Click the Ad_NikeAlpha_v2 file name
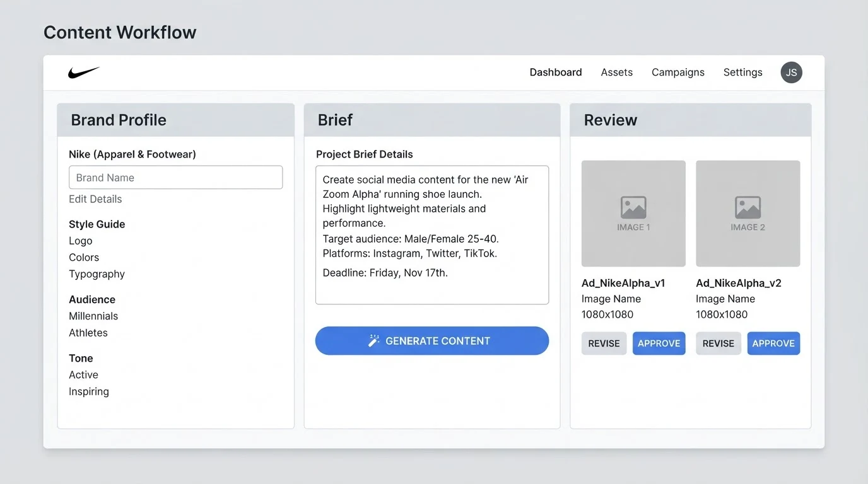 tap(739, 283)
